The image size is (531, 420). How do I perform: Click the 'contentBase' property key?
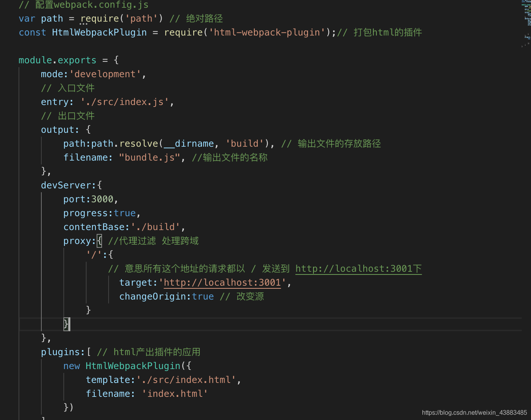click(94, 227)
